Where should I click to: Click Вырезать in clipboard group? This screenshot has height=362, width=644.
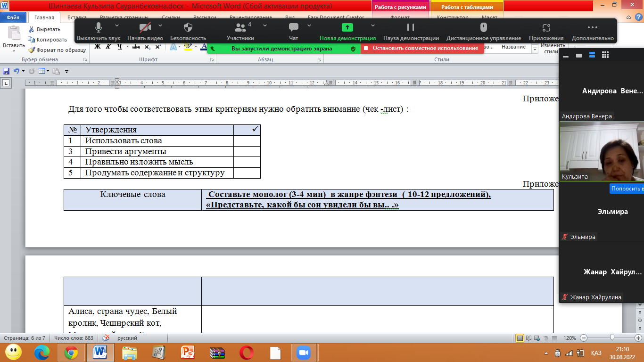(44, 29)
